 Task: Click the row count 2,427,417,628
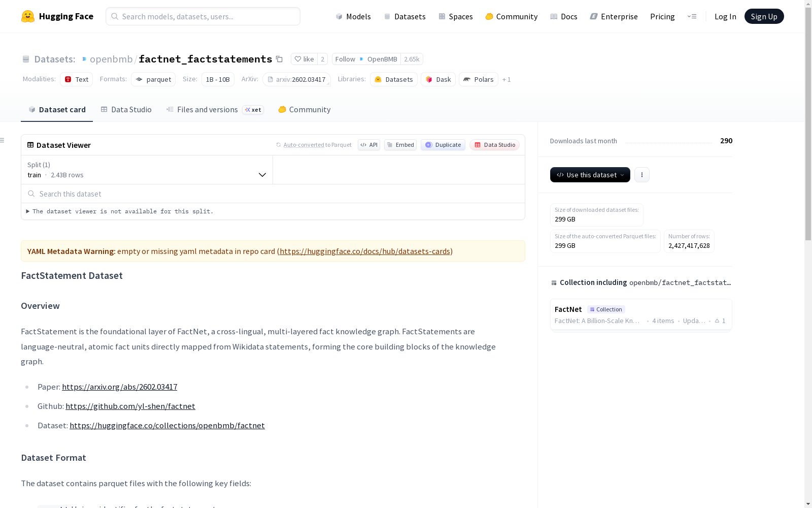point(689,246)
